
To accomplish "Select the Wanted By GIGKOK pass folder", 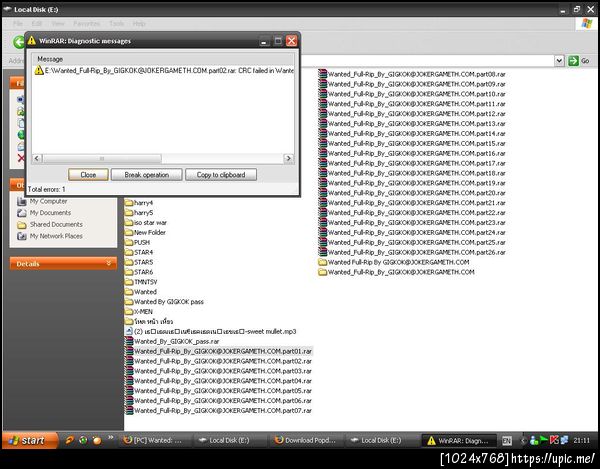I will (x=164, y=302).
